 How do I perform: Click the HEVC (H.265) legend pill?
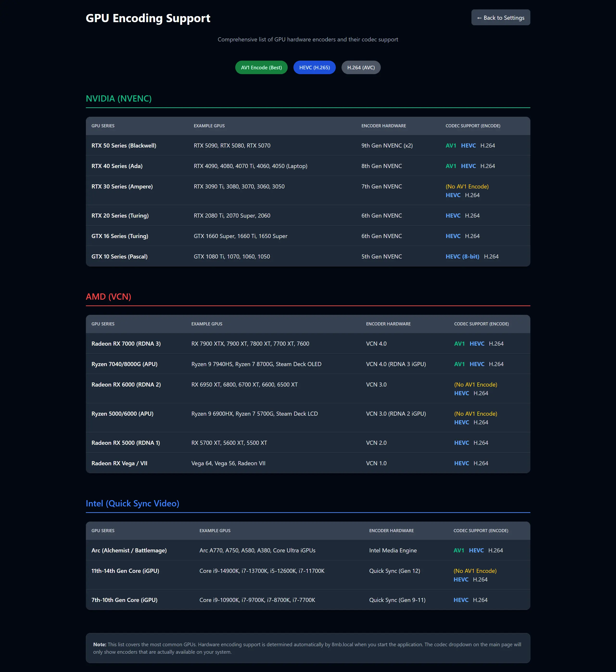(x=314, y=67)
